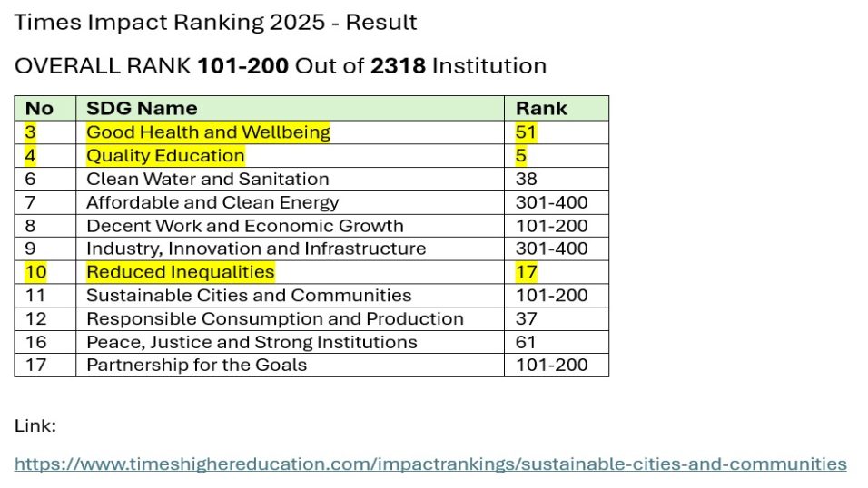Select the 'Good Health and Wellbeing' cell
Screen dimensions: 868x488
coord(290,132)
